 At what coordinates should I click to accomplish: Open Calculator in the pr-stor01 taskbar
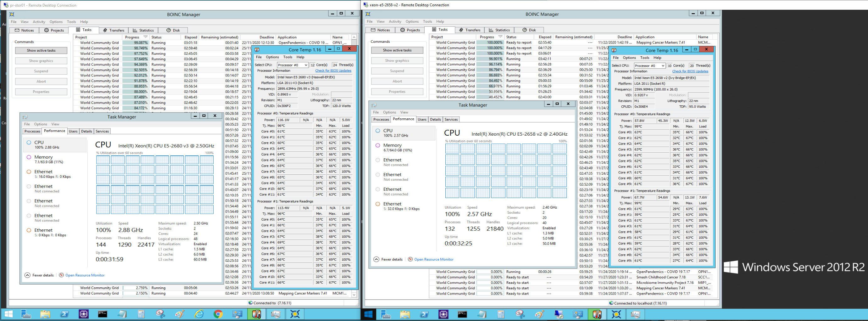click(141, 314)
